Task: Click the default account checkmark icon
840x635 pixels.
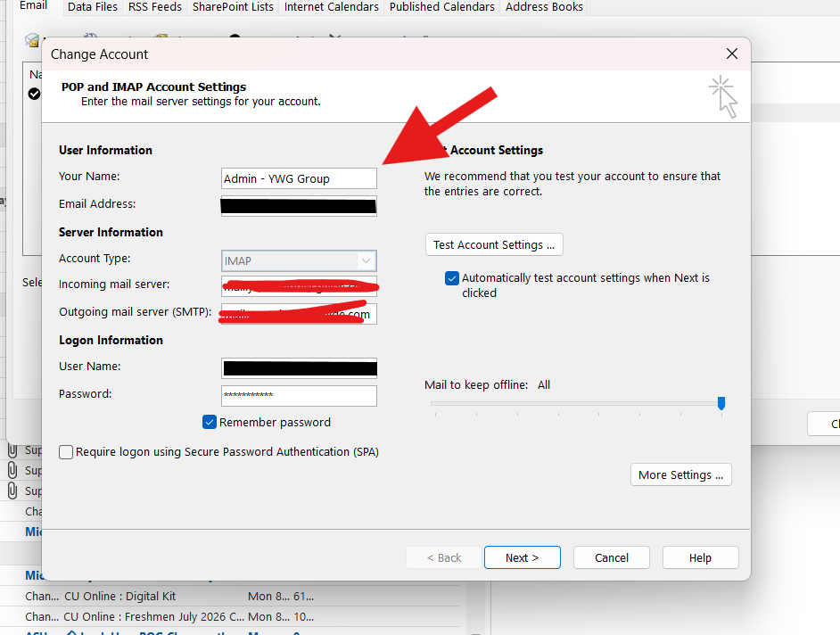Action: (x=34, y=94)
